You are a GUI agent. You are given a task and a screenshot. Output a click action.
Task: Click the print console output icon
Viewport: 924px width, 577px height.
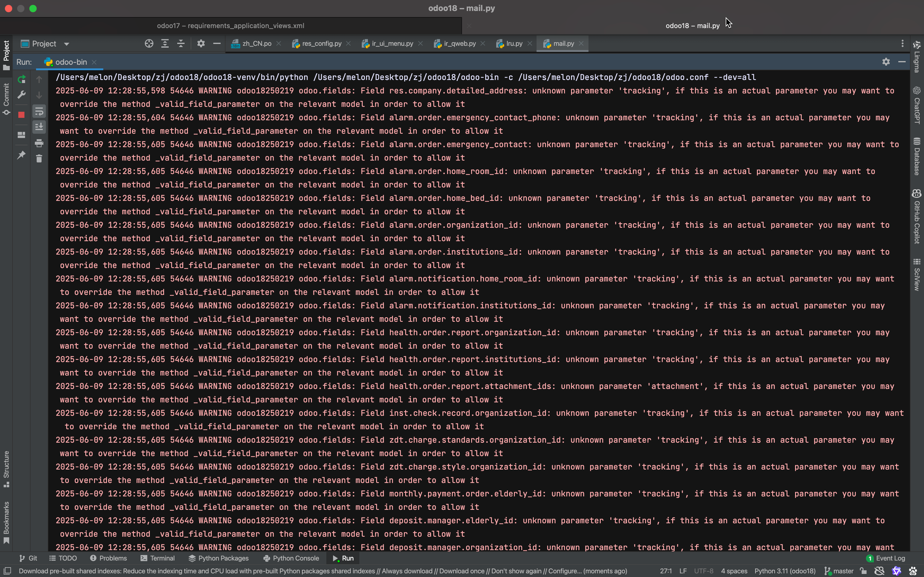point(39,143)
